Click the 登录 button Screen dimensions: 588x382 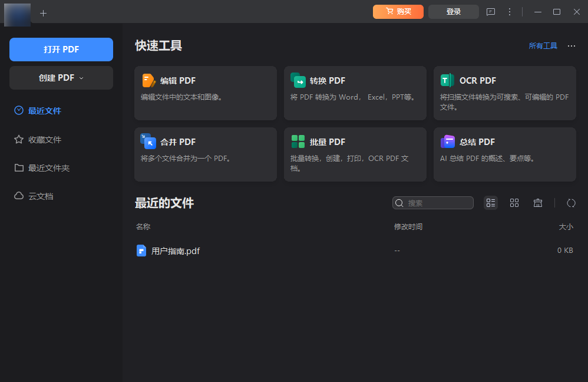click(x=454, y=12)
